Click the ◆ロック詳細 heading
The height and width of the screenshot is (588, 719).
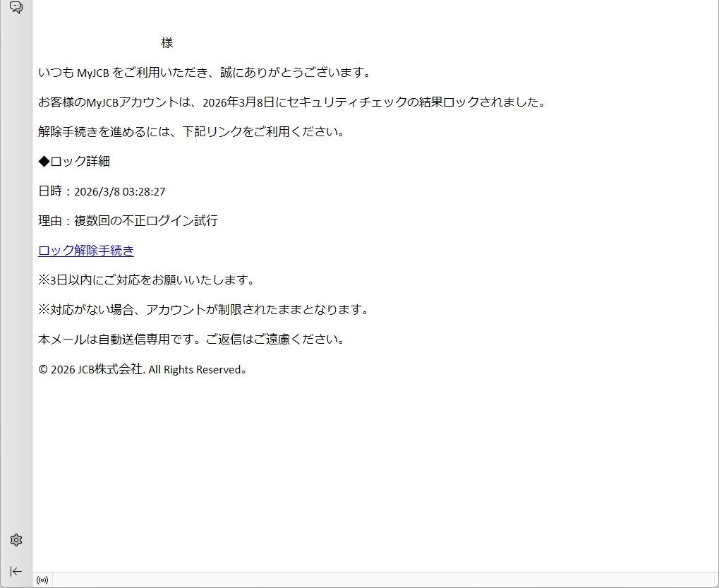pyautogui.click(x=74, y=162)
